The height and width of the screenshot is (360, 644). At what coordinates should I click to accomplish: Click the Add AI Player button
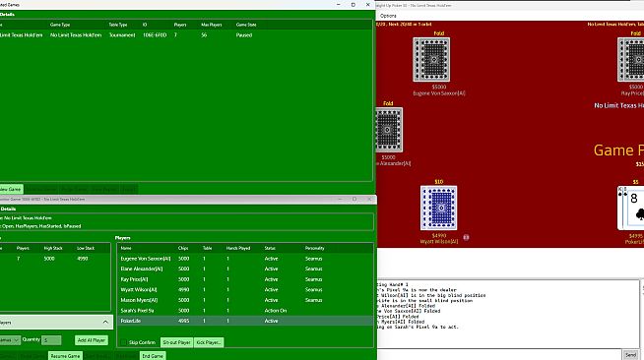coord(92,340)
